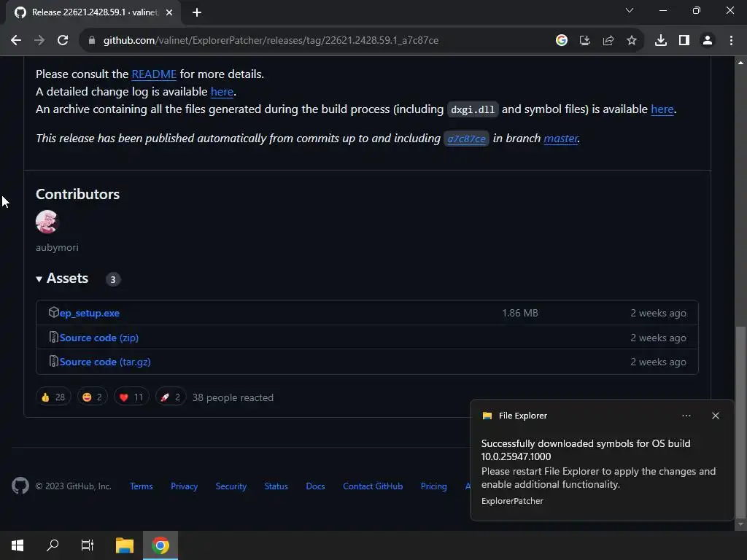Open a new browser tab
The image size is (747, 560).
click(x=197, y=12)
